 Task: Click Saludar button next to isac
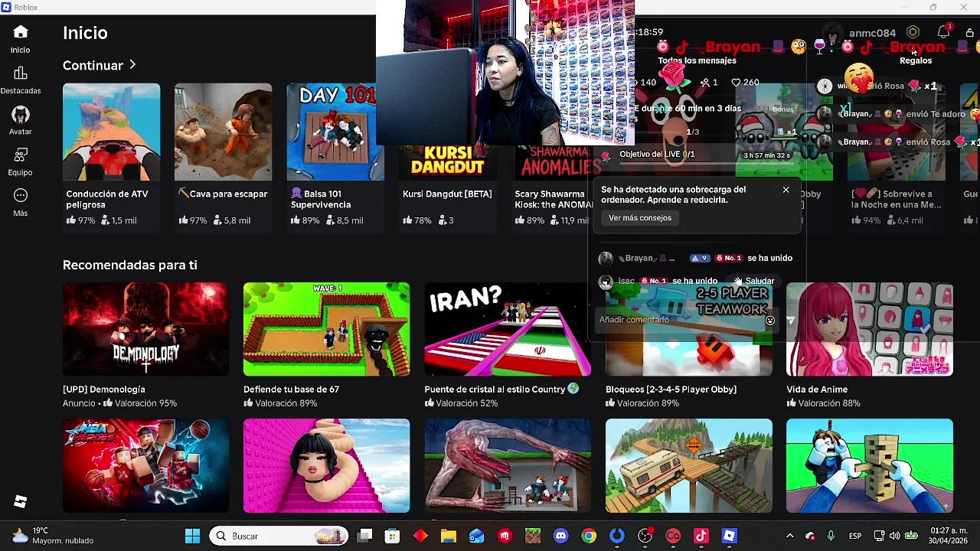point(753,281)
